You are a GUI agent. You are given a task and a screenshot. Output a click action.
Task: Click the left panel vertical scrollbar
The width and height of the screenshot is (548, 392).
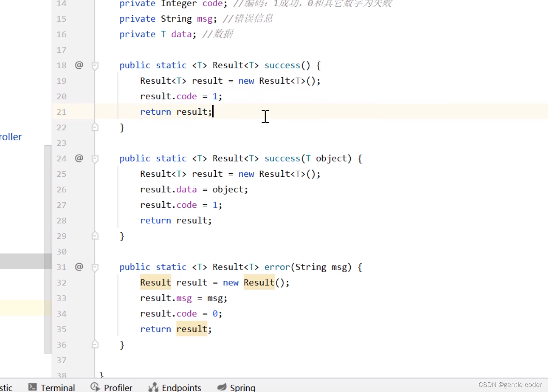(48, 249)
